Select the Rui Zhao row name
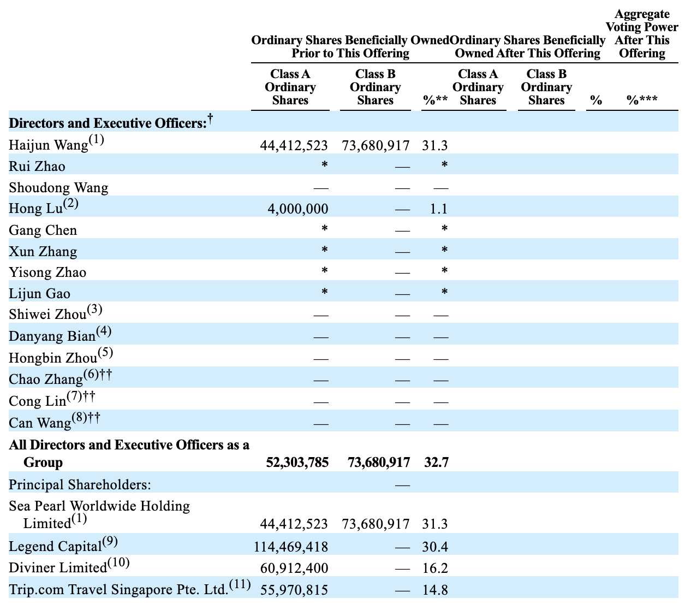691x616 pixels. click(37, 166)
